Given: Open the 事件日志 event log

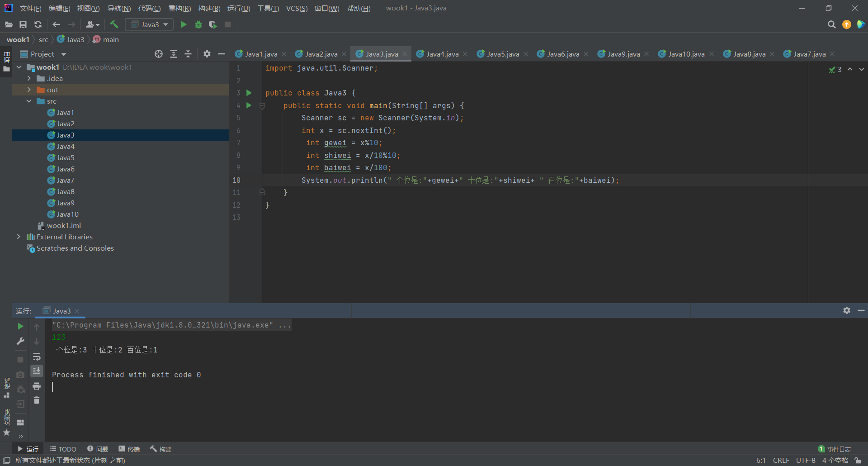Looking at the screenshot, I should (835, 449).
